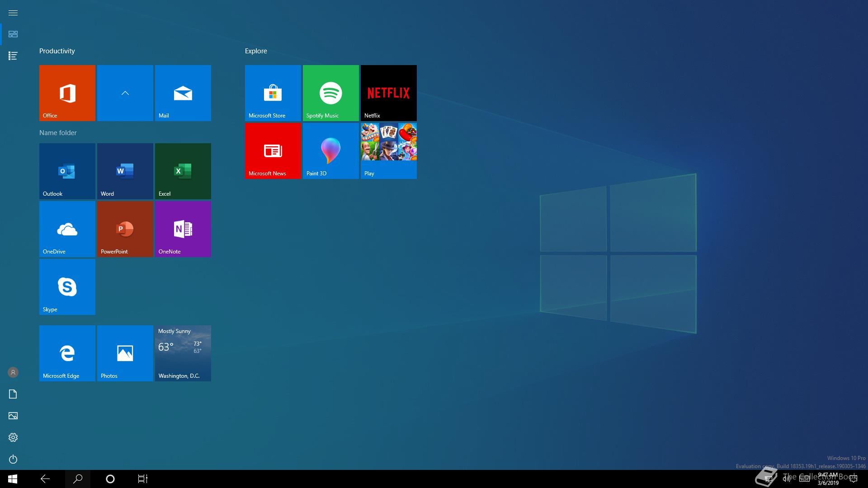Collapse the folder with the up chevron tile
This screenshot has width=868, height=488.
click(125, 93)
